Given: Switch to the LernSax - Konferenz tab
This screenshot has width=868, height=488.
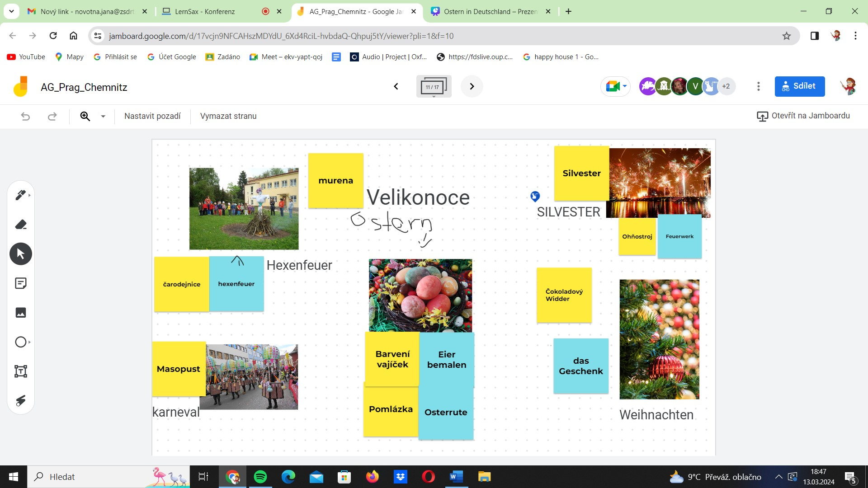Looking at the screenshot, I should click(222, 11).
